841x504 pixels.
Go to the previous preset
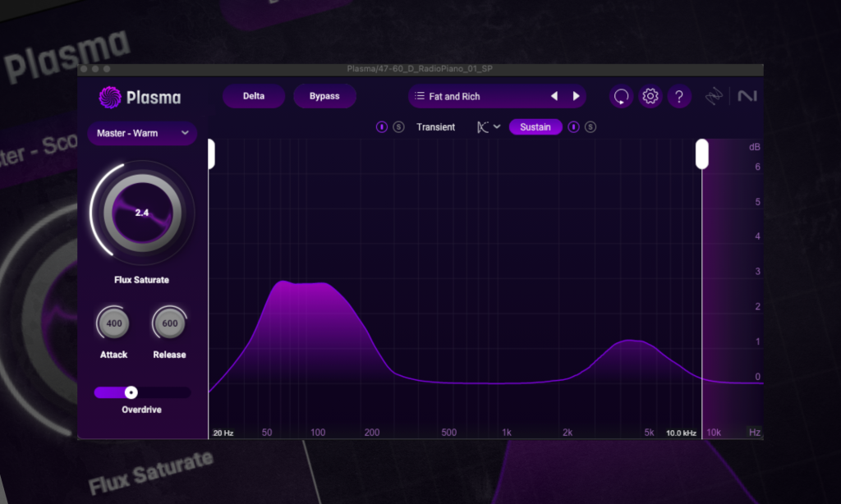(554, 97)
